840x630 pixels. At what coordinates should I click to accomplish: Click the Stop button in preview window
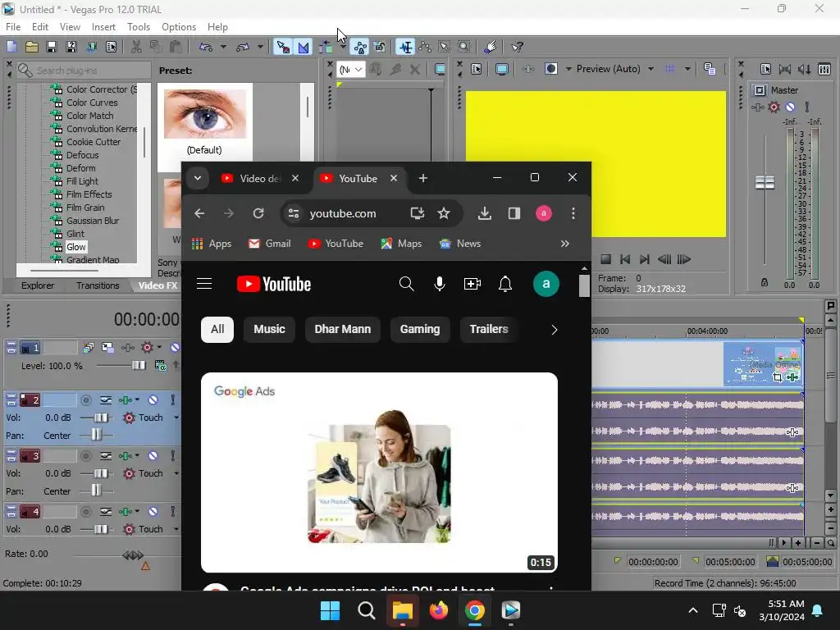[605, 259]
